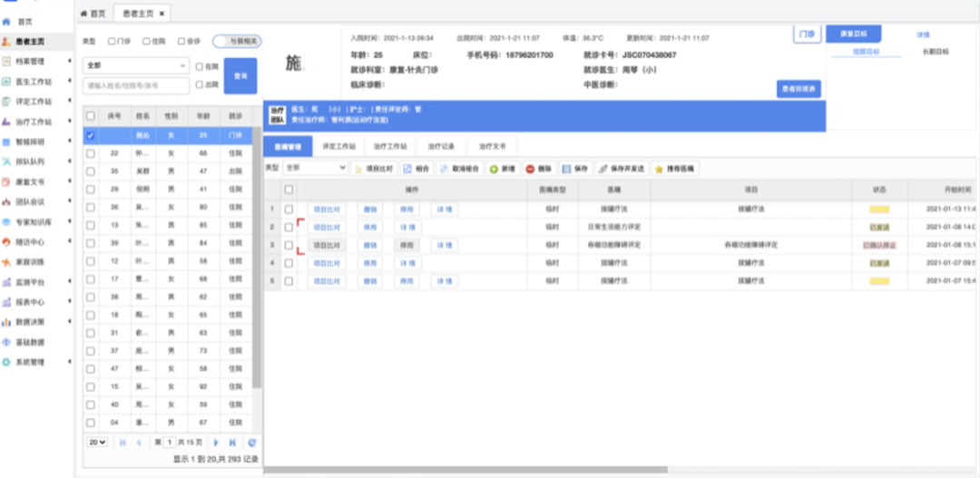Click the 患者排班表 button

(799, 90)
